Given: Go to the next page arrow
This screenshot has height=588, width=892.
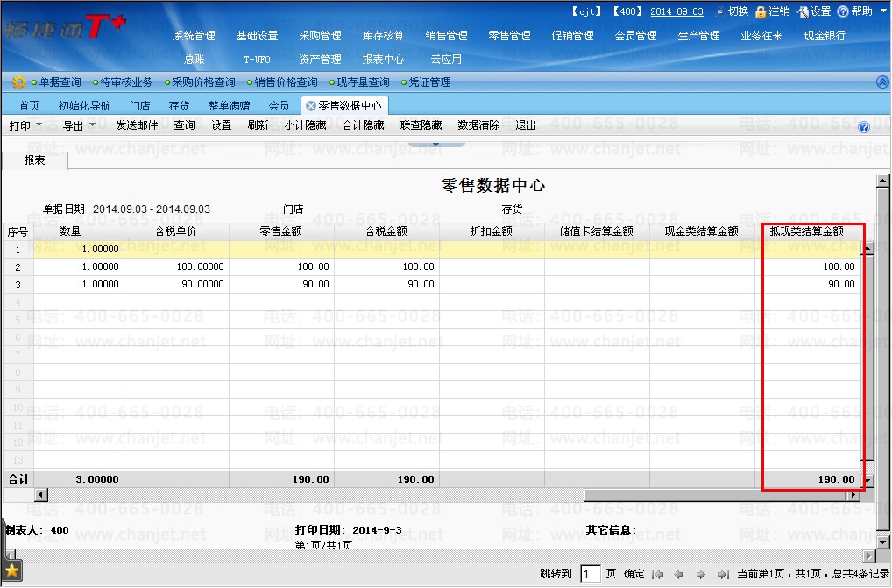Looking at the screenshot, I should tap(701, 575).
